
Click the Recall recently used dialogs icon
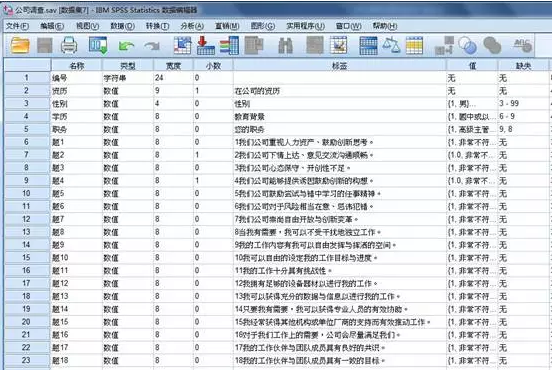[x=98, y=46]
